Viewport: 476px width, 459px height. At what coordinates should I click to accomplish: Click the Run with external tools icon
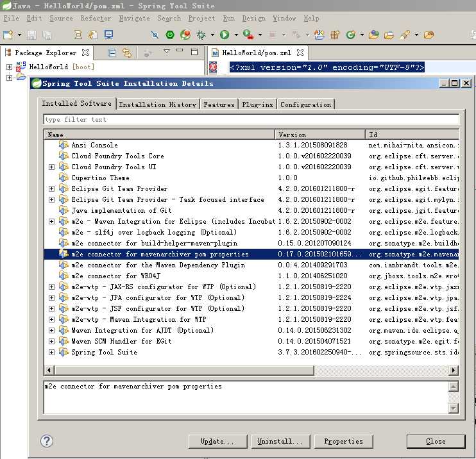[x=248, y=35]
